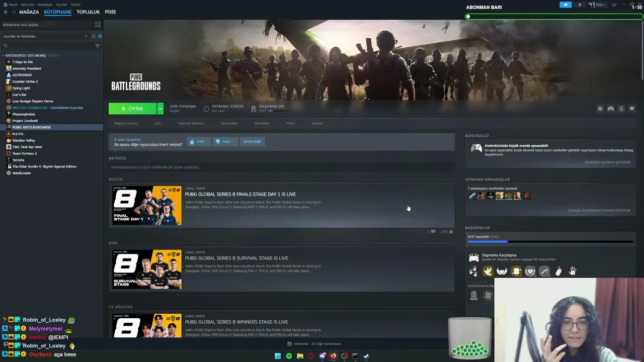The height and width of the screenshot is (362, 644).
Task: Open the Oyunlar menu
Action: click(x=61, y=5)
